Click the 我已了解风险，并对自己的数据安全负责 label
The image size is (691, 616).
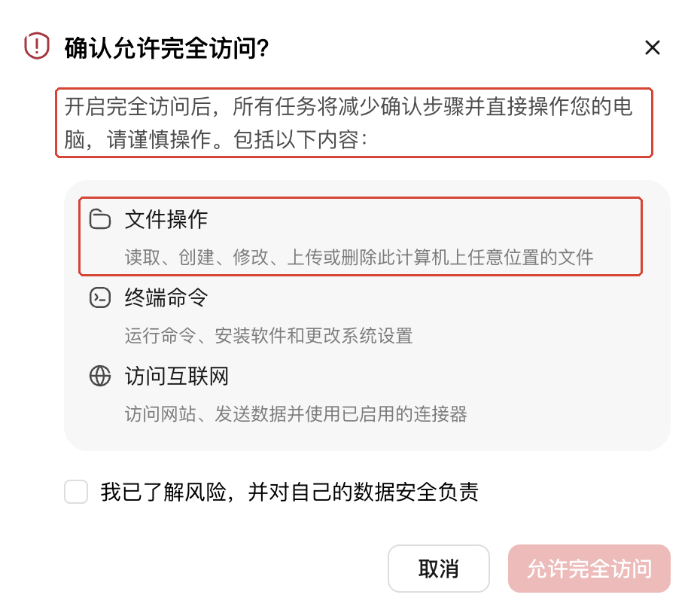[x=290, y=492]
